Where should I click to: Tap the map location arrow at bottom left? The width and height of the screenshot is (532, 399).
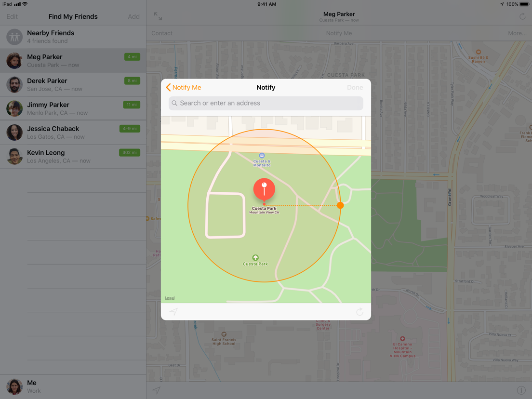(156, 390)
